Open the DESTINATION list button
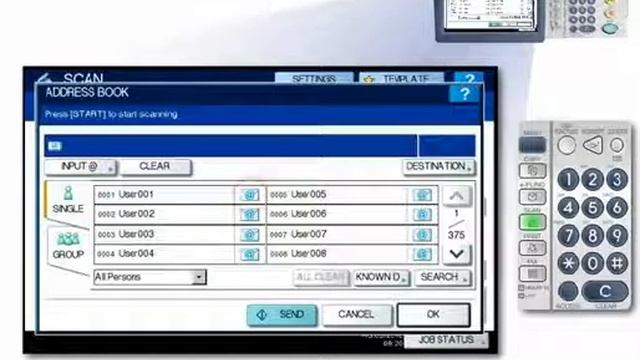Screen dimensions: 640x360 (439, 167)
